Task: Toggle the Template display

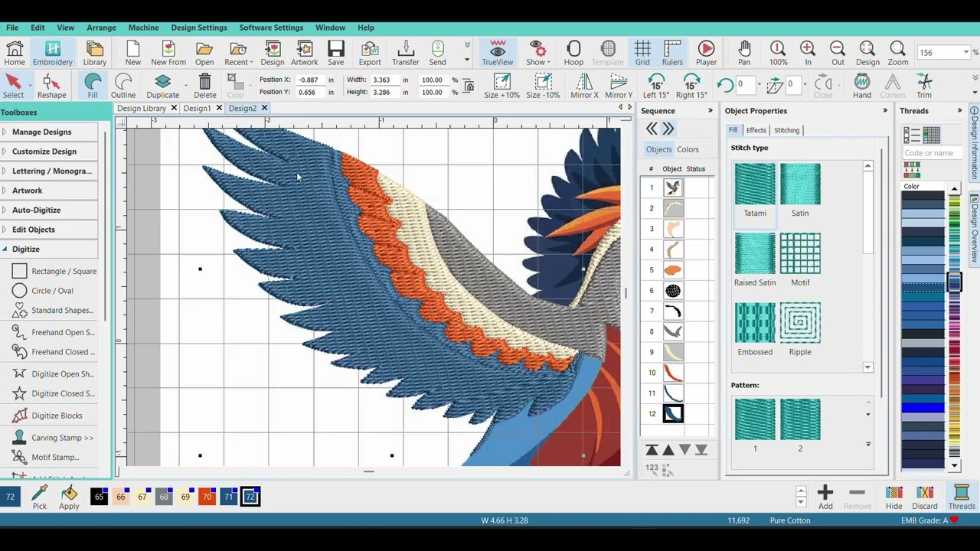Action: [608, 53]
